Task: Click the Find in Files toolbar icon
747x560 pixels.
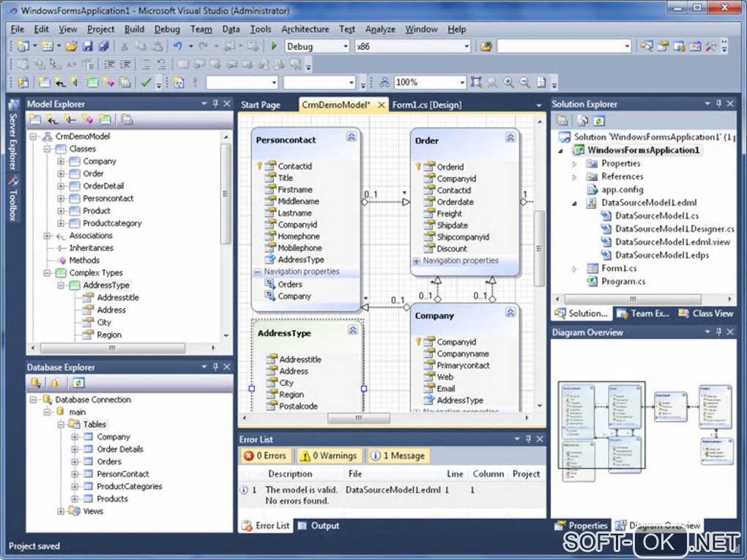Action: pyautogui.click(x=486, y=46)
